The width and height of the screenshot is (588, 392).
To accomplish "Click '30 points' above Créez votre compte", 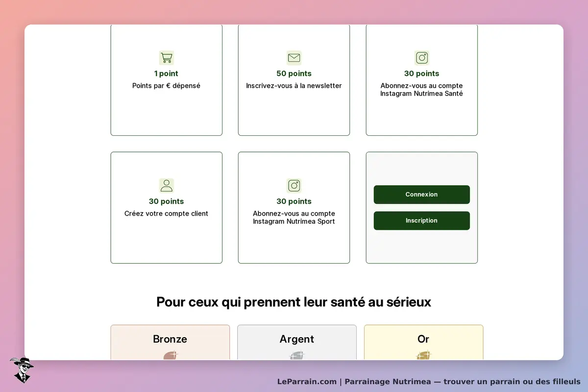I will click(167, 201).
